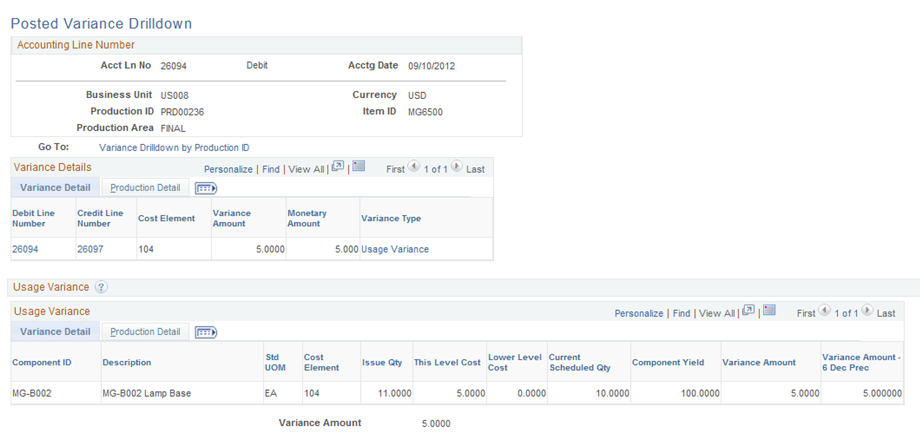Show all columns icon in Usage Variance
Screen dimensions: 920x444
pyautogui.click(x=206, y=333)
